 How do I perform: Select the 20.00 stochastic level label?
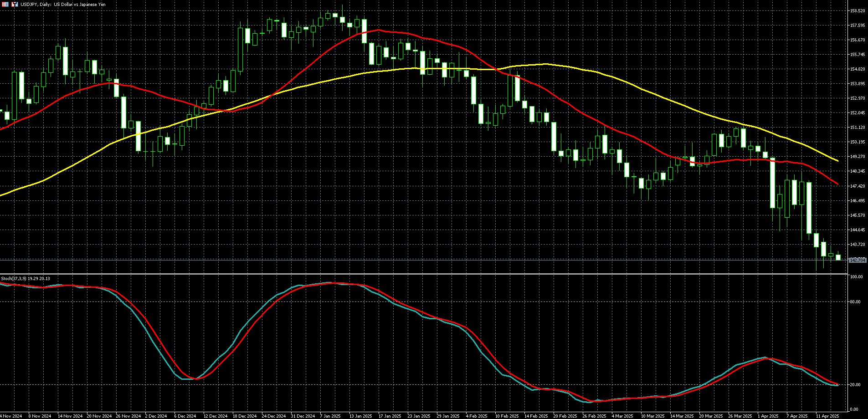tap(855, 385)
